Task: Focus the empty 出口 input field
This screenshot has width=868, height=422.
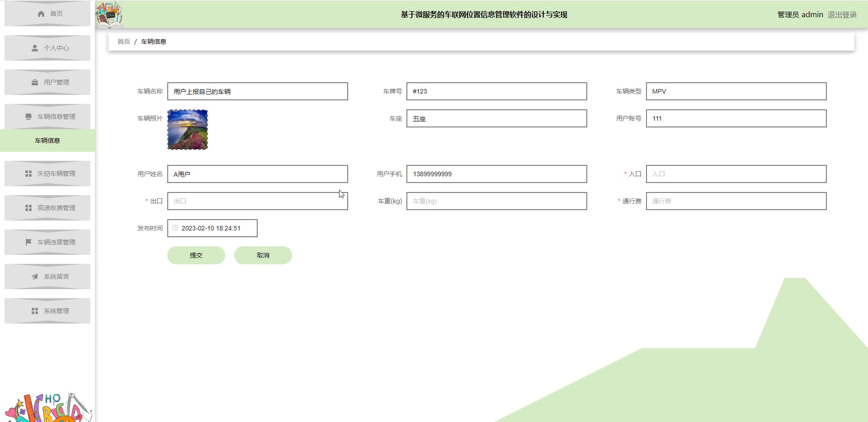Action: coord(258,201)
